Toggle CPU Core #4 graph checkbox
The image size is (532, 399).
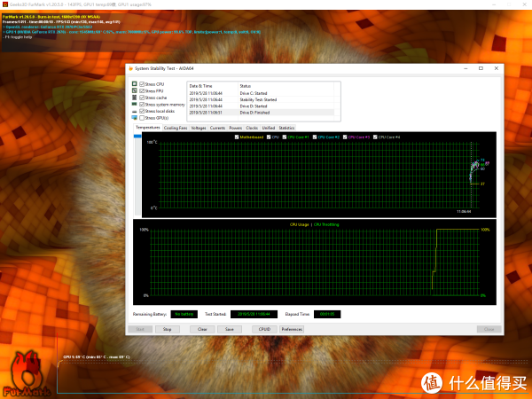point(376,137)
